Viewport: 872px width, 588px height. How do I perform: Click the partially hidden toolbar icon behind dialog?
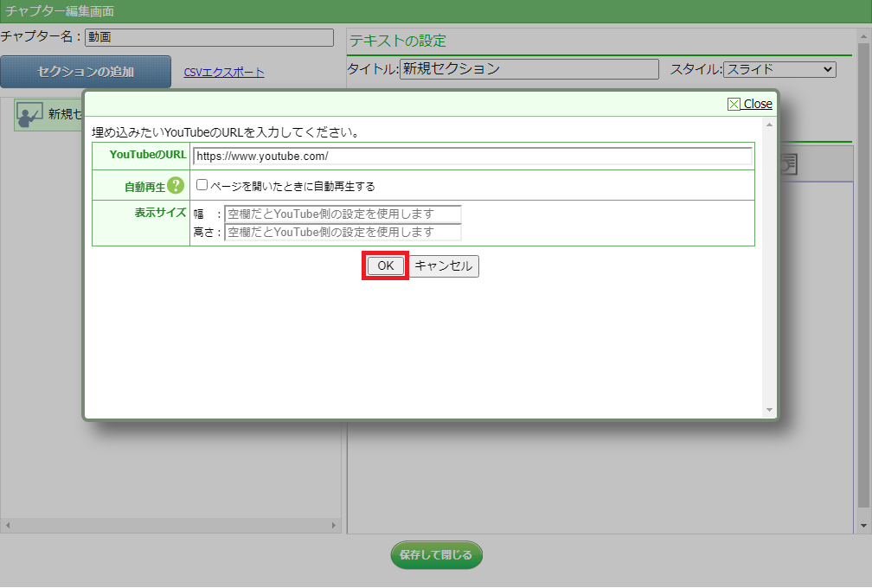click(788, 163)
